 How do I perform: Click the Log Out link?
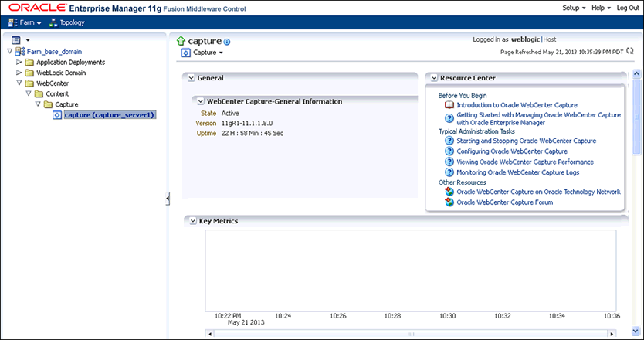click(628, 8)
